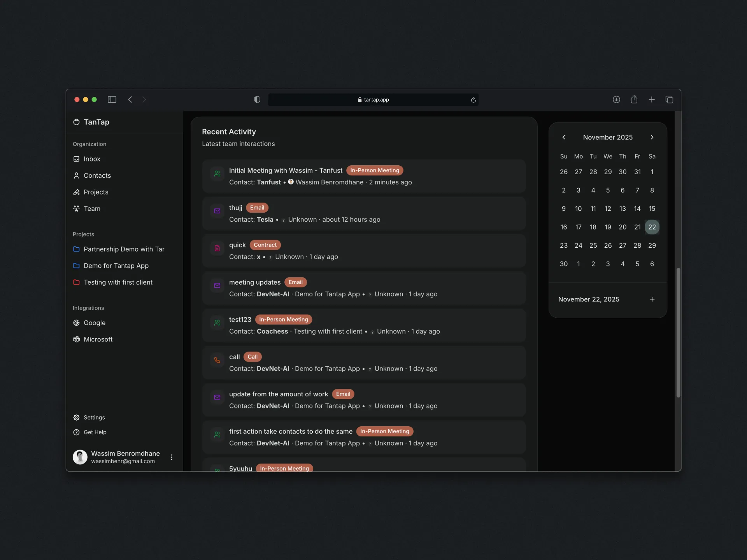Select the Contacts icon in the sidebar

tap(76, 175)
